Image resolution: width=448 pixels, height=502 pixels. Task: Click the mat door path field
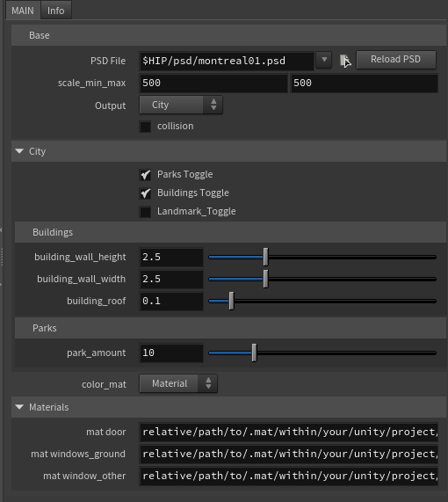pyautogui.click(x=289, y=433)
